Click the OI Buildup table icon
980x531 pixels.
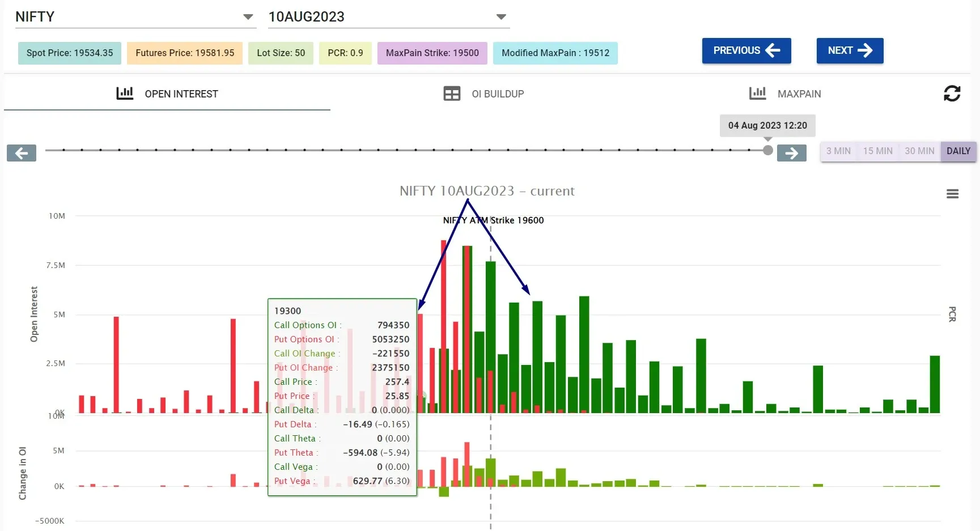tap(452, 94)
